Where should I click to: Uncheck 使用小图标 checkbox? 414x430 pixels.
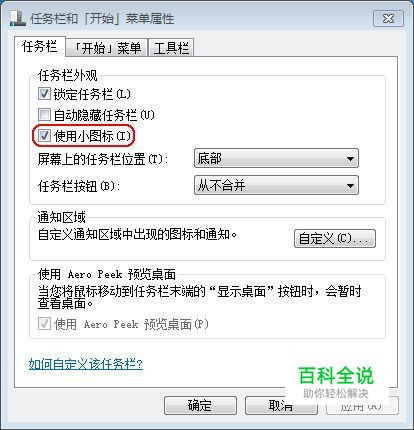coord(44,136)
